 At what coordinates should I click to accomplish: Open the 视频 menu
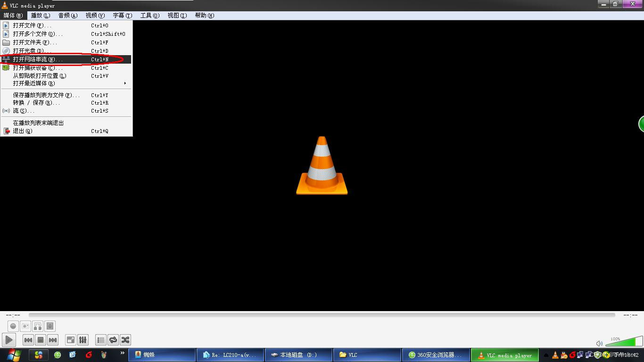pyautogui.click(x=95, y=16)
